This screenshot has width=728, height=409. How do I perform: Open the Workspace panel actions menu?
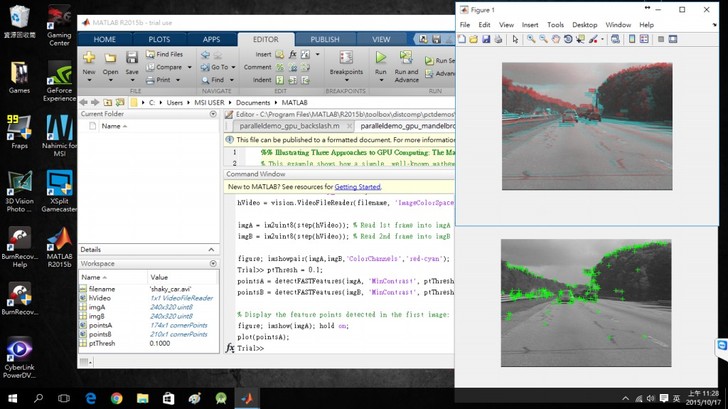[213, 263]
